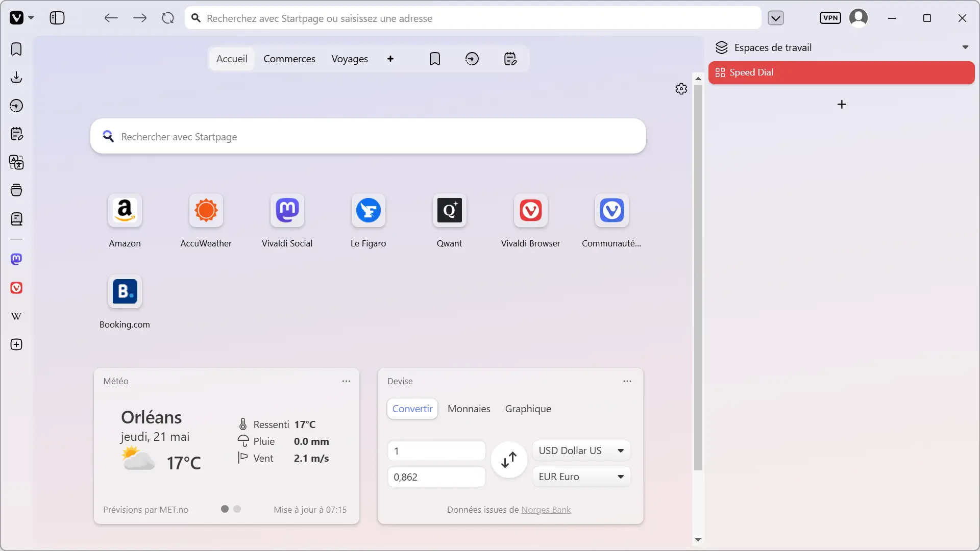Click scrollbar down arrow

pos(698,540)
